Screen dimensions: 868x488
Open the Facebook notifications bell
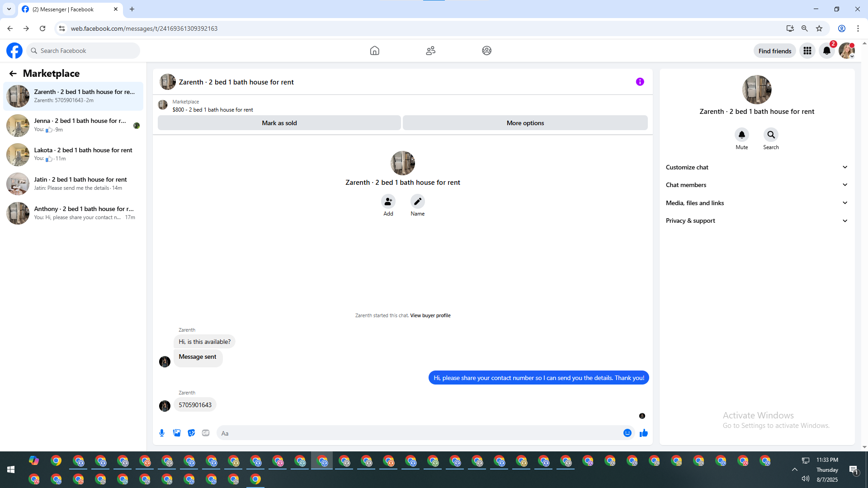(x=826, y=51)
